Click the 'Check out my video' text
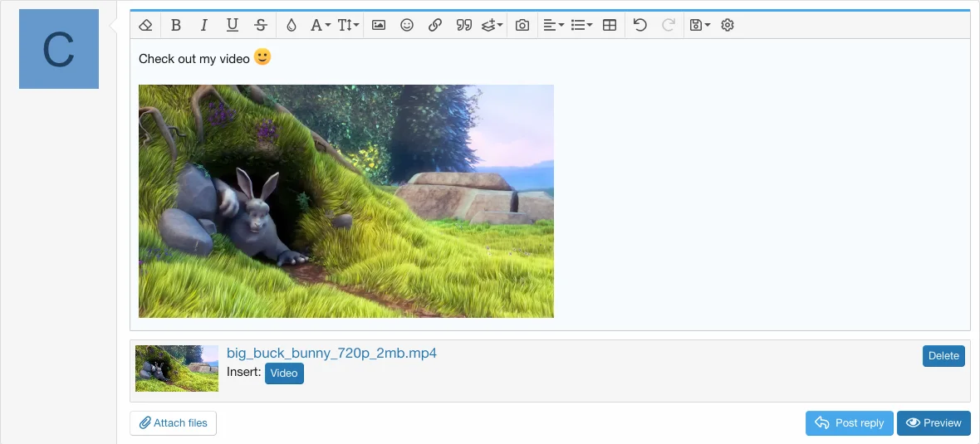 pos(194,59)
